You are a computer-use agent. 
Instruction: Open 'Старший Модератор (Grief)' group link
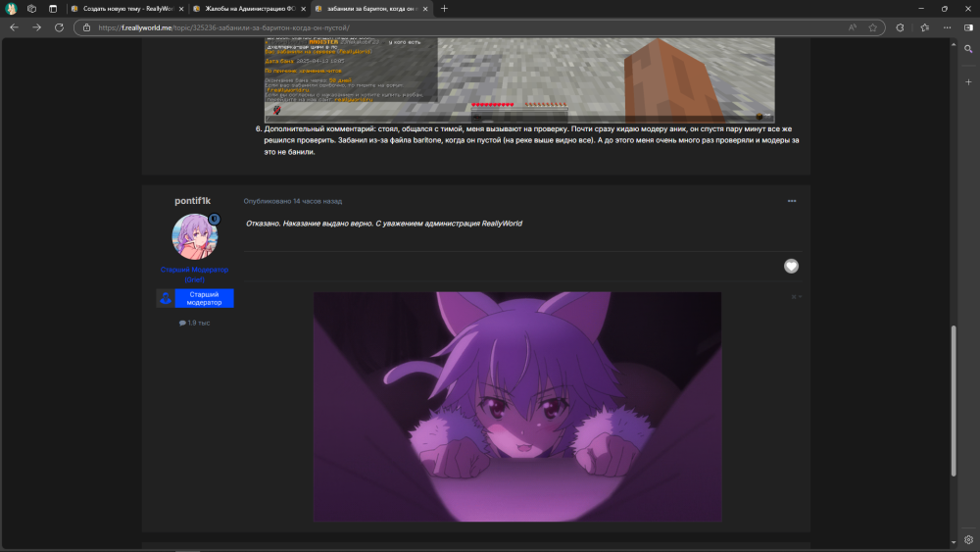[x=194, y=275]
